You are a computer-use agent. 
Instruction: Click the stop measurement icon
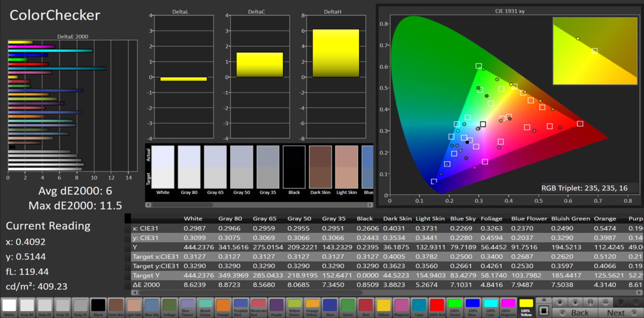(x=559, y=302)
